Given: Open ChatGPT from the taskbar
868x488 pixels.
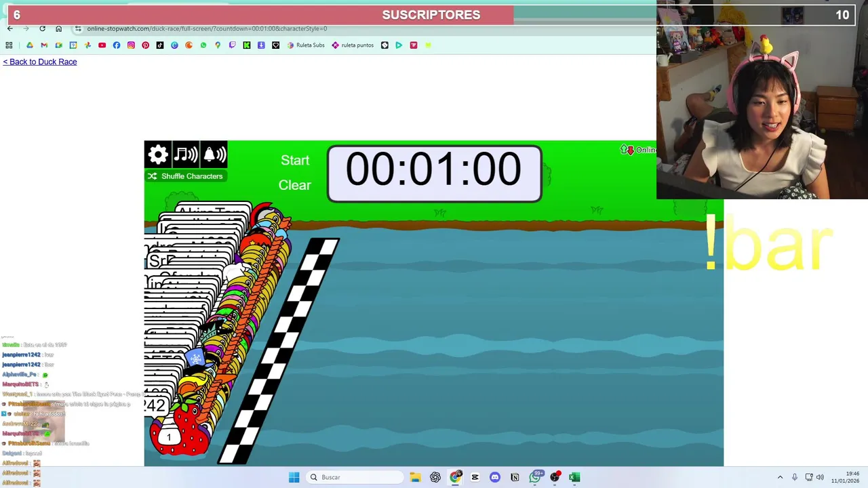Looking at the screenshot, I should (x=435, y=477).
